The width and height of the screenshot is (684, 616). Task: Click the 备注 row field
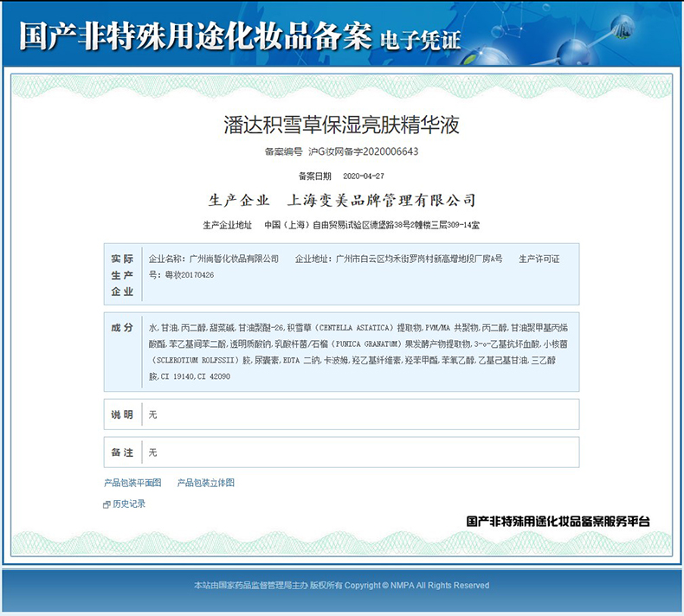[359, 452]
